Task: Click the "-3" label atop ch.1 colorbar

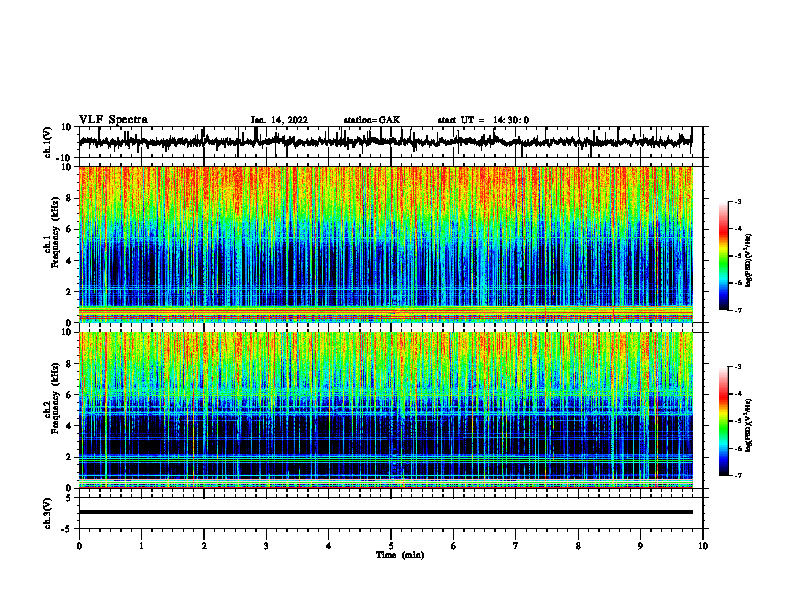Action: pos(738,201)
